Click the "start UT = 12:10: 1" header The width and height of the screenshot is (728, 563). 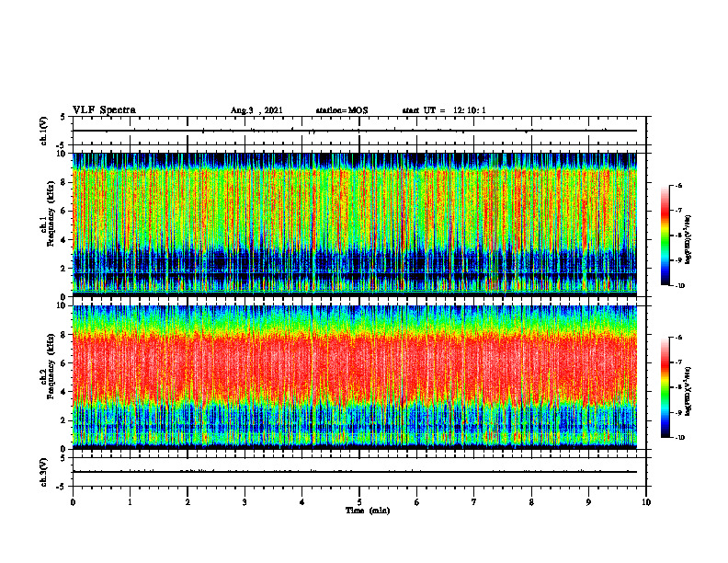(x=444, y=110)
